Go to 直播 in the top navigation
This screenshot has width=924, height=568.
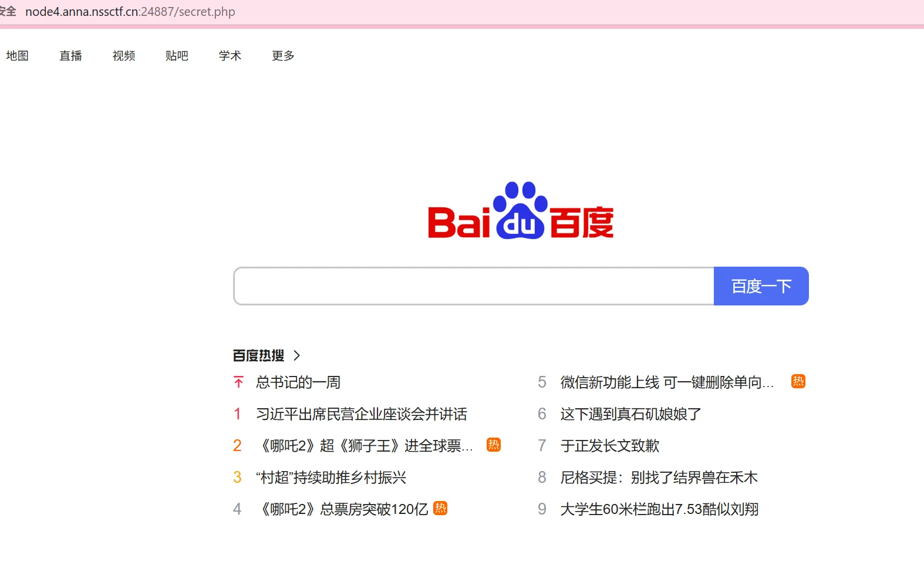point(70,56)
